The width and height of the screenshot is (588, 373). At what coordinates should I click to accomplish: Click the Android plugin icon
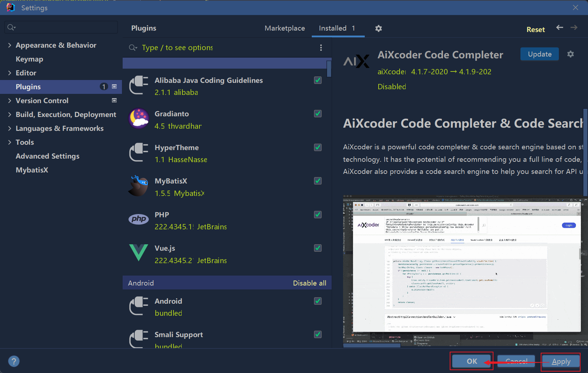click(x=138, y=306)
